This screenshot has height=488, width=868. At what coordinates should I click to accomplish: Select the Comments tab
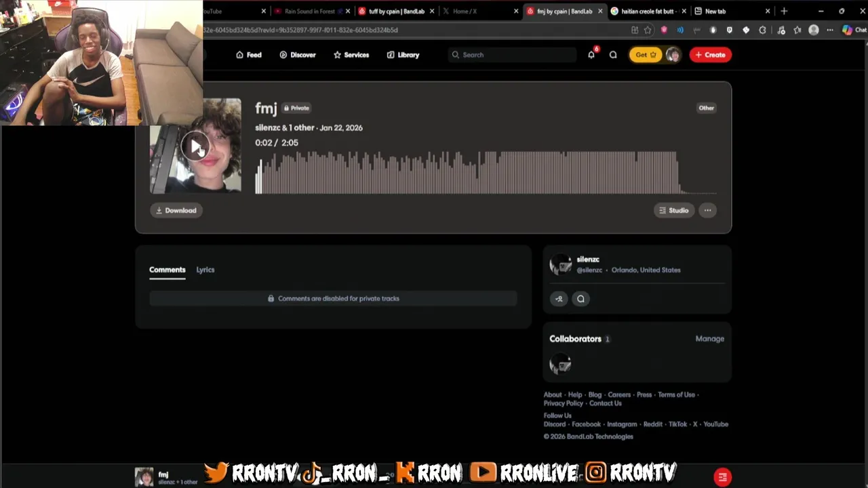[167, 270]
